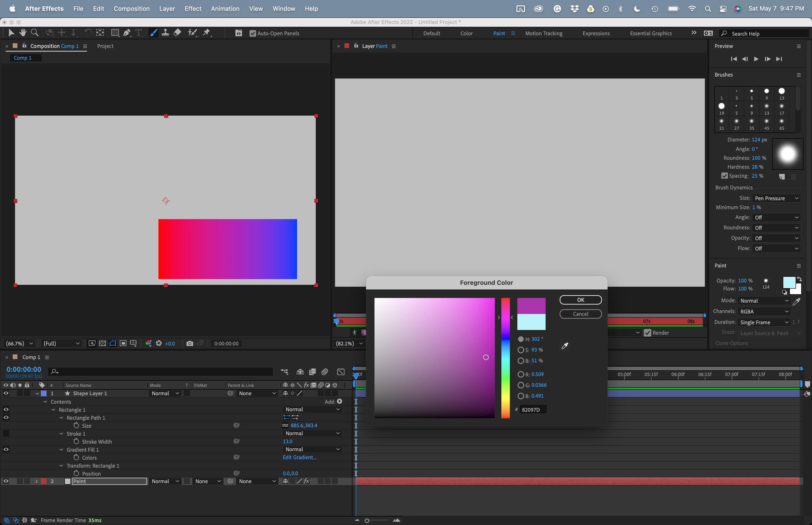Select the Eraser tool
Screen dimensions: 812x525
point(177,33)
